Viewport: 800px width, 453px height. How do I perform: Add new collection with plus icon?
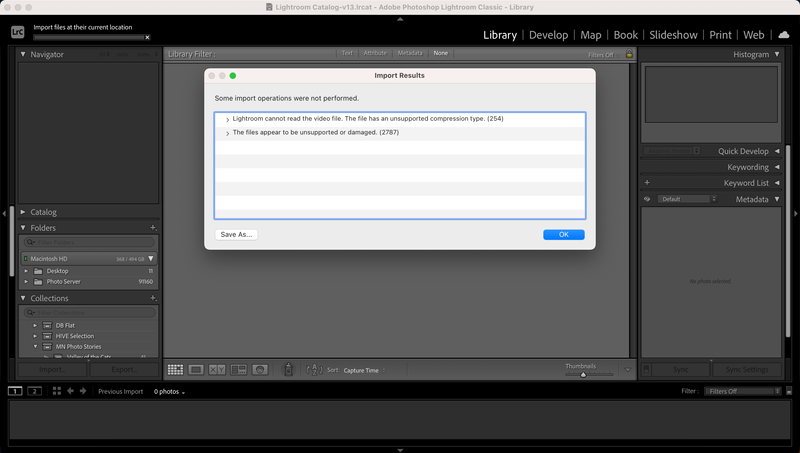tap(153, 298)
